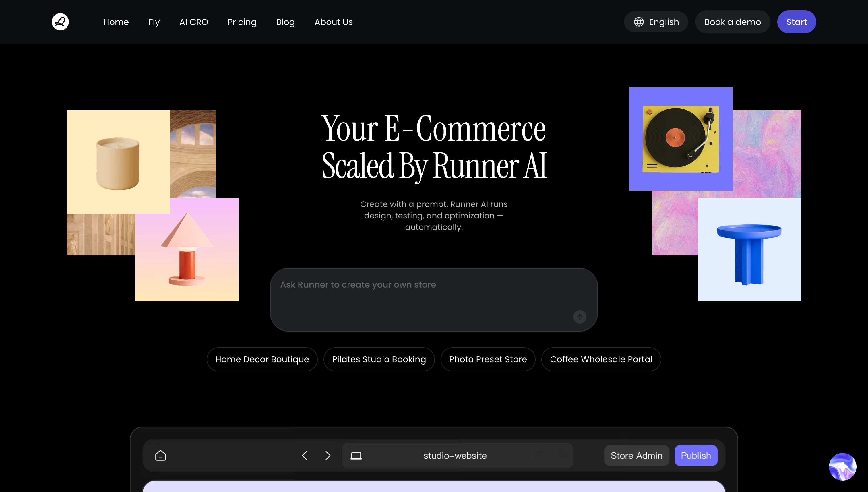The image size is (868, 492).
Task: Go to AI CRO page
Action: coord(193,22)
